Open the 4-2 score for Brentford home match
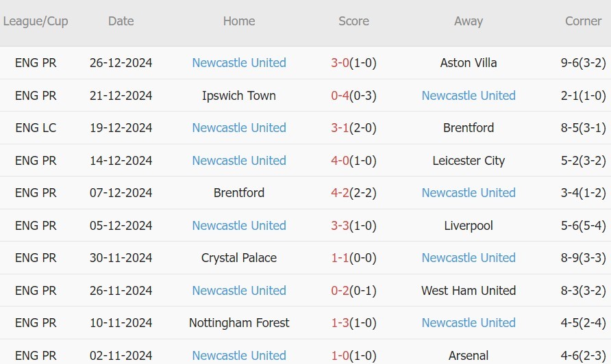Screen dimensions: 611x364 [340, 193]
